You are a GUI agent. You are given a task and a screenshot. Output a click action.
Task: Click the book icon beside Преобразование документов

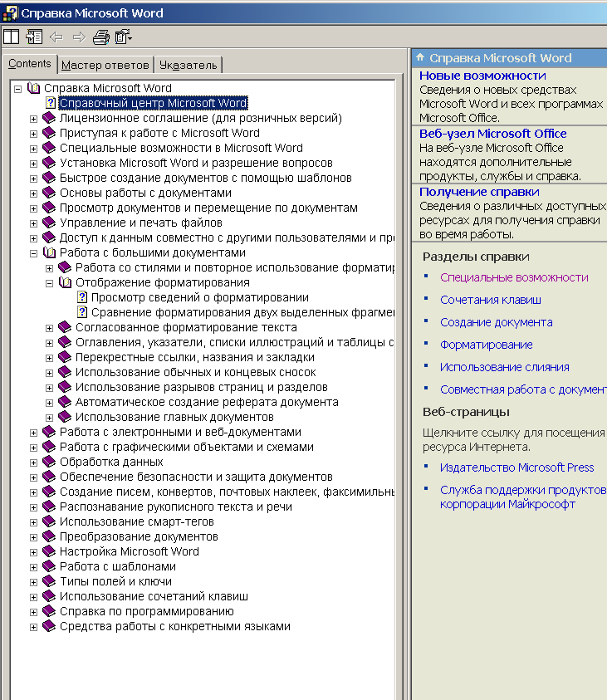pos(49,536)
